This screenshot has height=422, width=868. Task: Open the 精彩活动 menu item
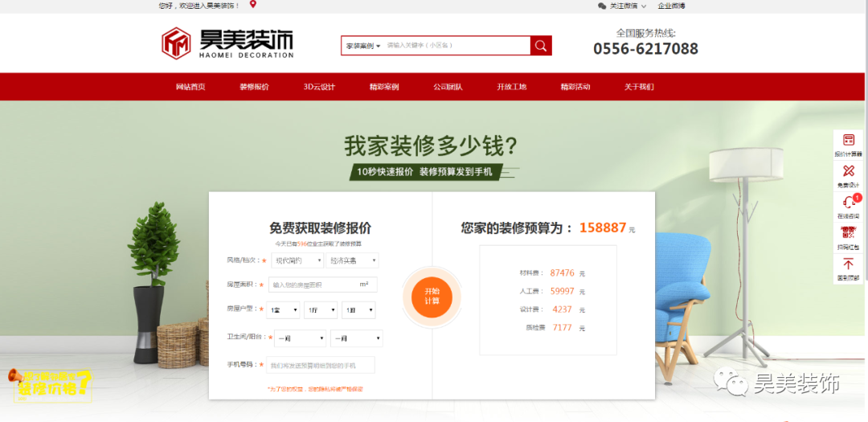pyautogui.click(x=575, y=87)
